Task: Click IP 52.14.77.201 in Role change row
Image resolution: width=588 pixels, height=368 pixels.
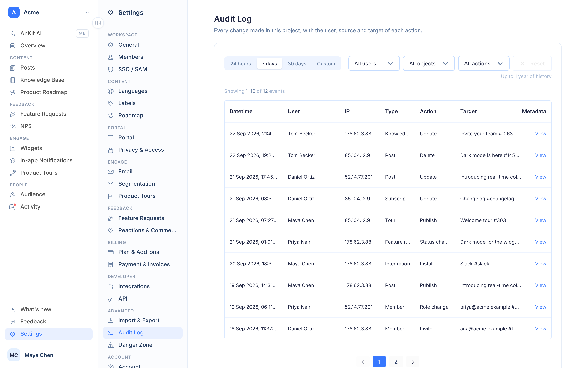Action: [x=358, y=307]
